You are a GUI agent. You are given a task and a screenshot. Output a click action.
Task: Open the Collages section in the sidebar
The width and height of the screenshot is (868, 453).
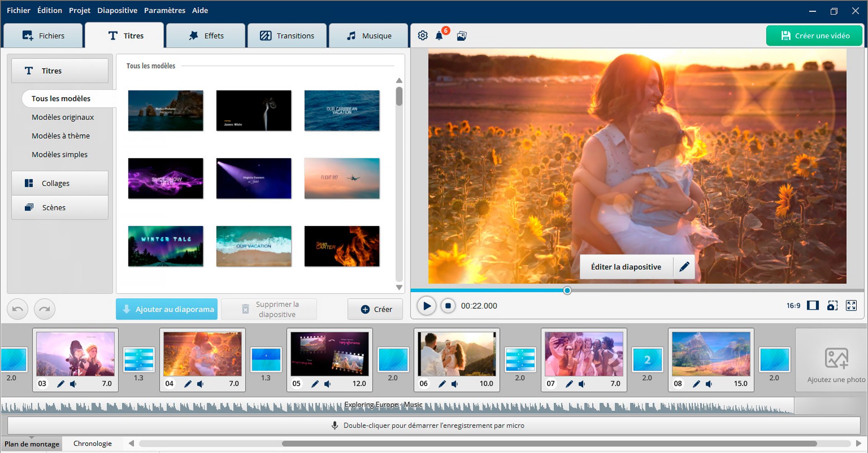point(59,183)
